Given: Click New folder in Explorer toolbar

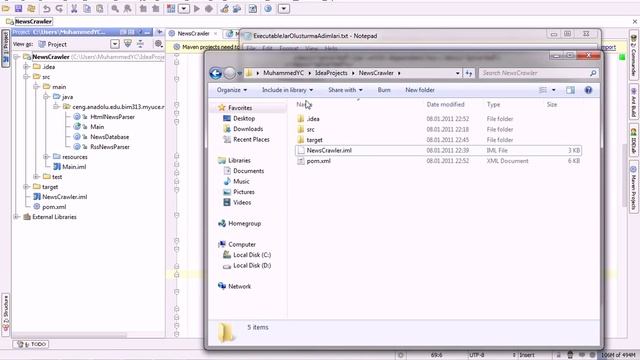Looking at the screenshot, I should pyautogui.click(x=420, y=90).
